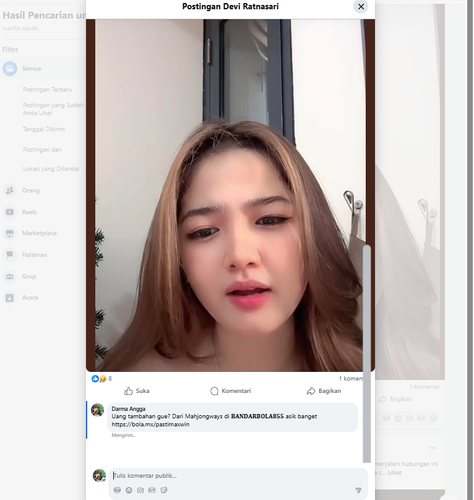Click the video of the woman in the post

230,195
